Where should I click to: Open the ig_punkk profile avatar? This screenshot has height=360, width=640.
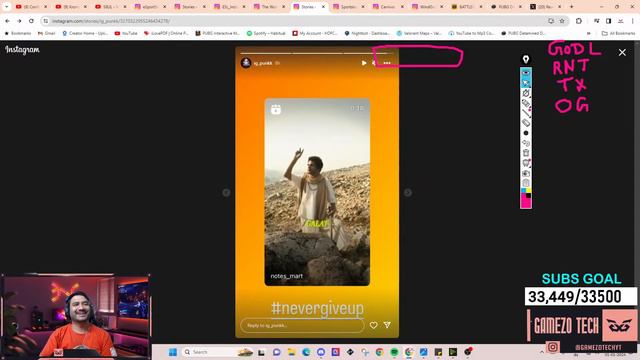[x=246, y=63]
